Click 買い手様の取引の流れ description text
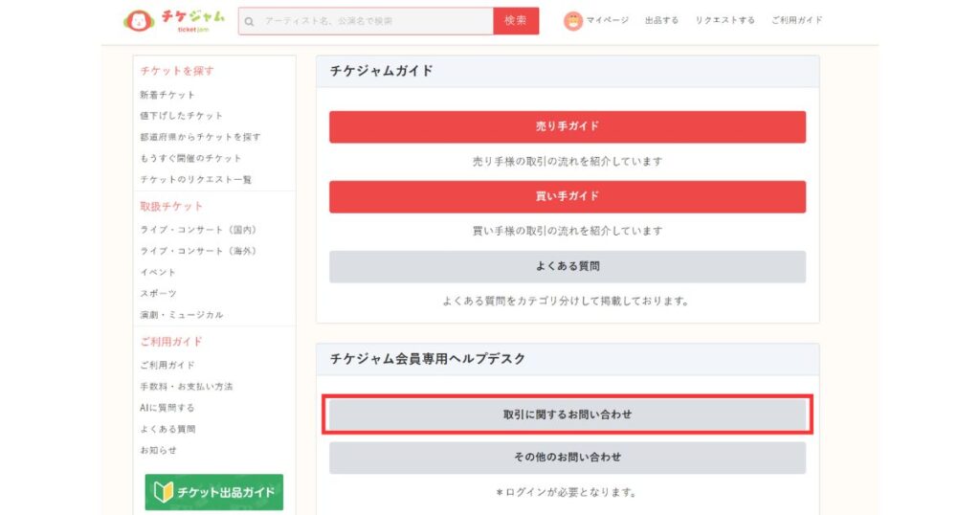This screenshot has height=515, width=980. click(568, 232)
